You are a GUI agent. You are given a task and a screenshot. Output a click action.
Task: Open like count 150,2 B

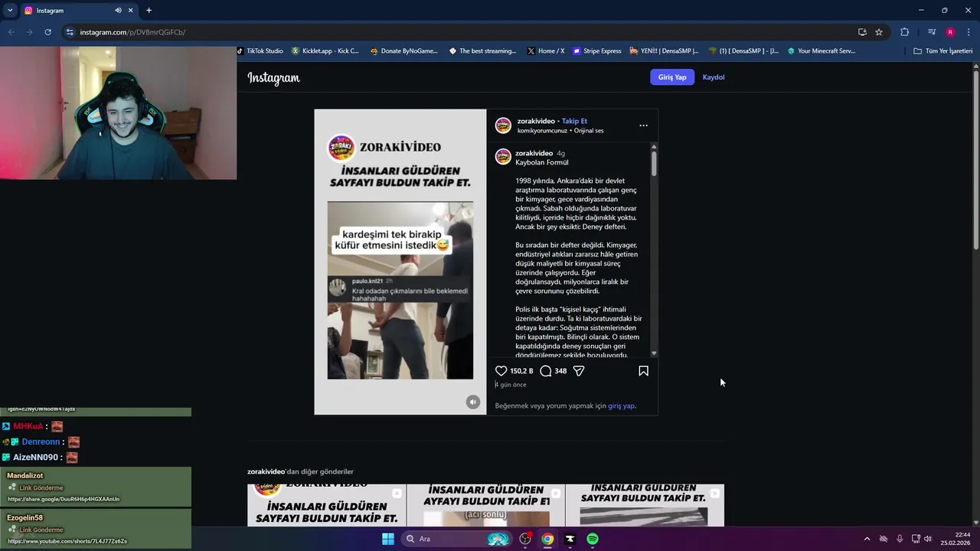521,371
